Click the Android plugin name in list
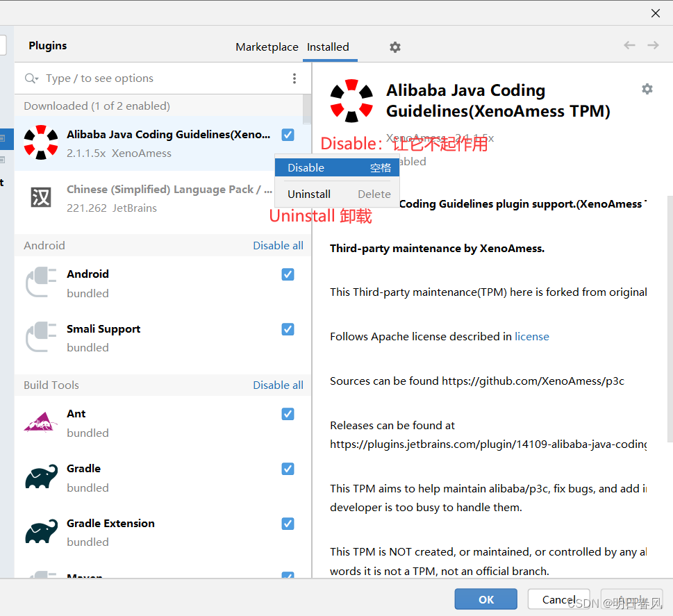Image resolution: width=673 pixels, height=616 pixels. point(88,274)
